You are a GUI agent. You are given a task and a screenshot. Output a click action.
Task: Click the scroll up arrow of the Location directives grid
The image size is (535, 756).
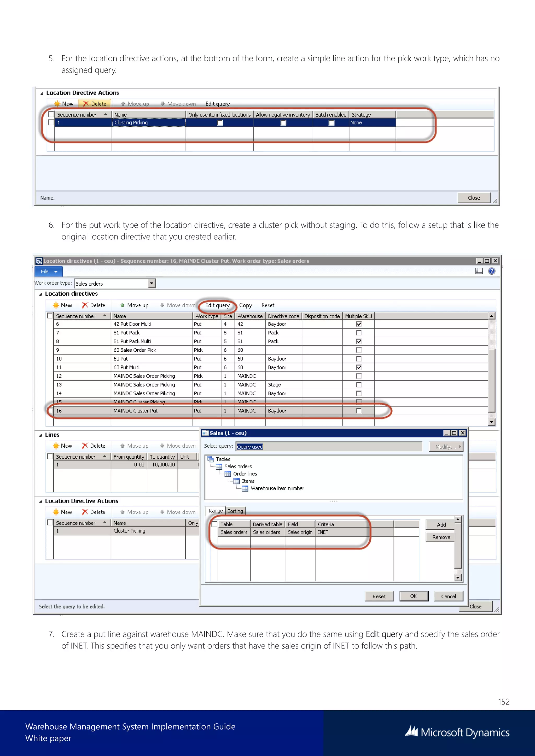click(492, 316)
